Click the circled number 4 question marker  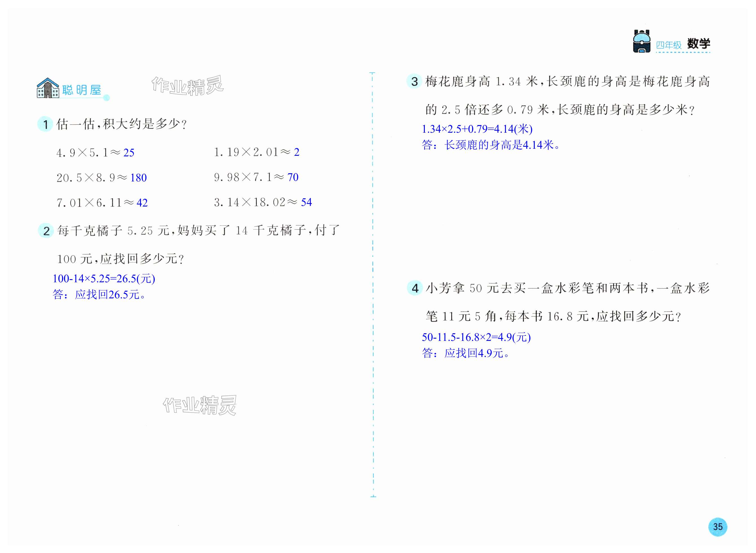pos(415,288)
